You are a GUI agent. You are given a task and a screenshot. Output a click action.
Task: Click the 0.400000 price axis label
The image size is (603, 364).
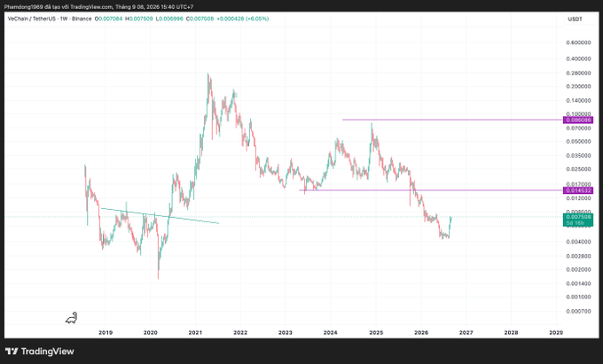pos(578,58)
